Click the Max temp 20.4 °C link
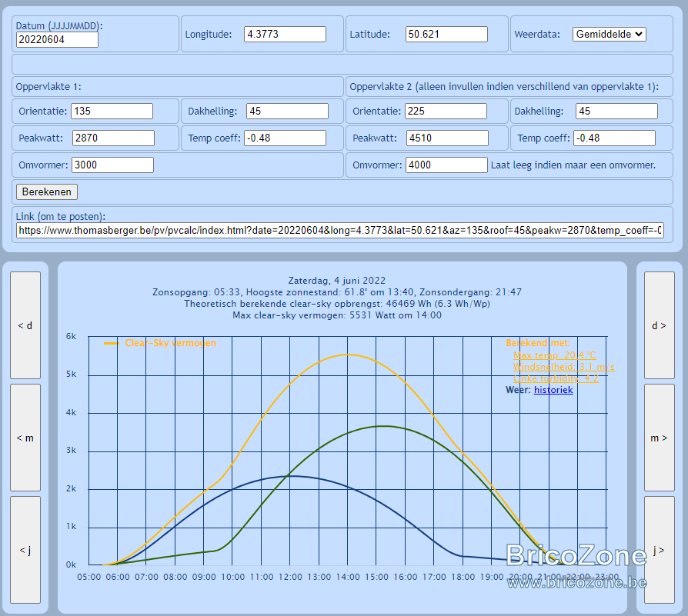 click(555, 355)
